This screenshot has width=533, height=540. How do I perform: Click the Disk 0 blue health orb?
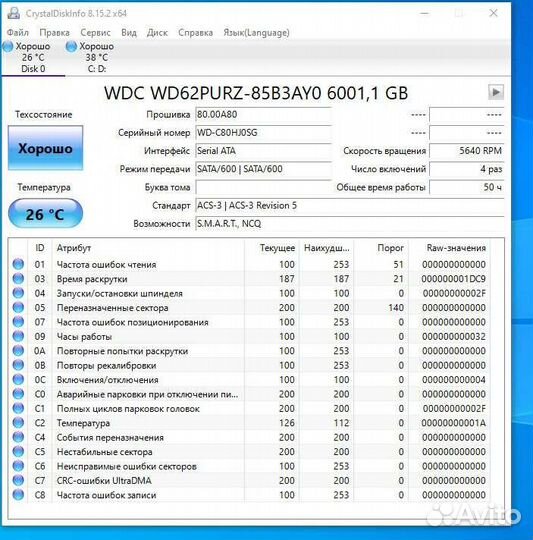[x=8, y=46]
